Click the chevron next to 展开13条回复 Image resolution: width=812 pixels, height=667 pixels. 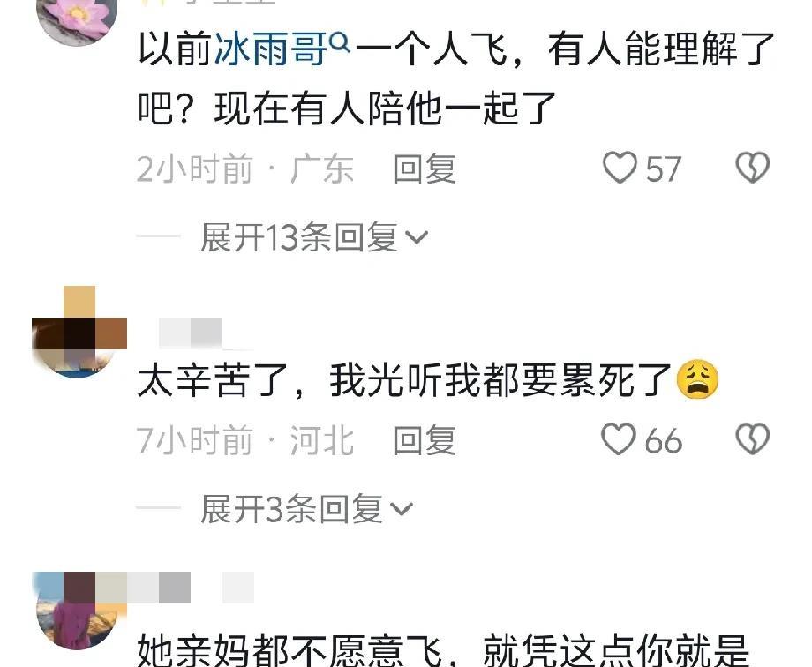pos(417,237)
